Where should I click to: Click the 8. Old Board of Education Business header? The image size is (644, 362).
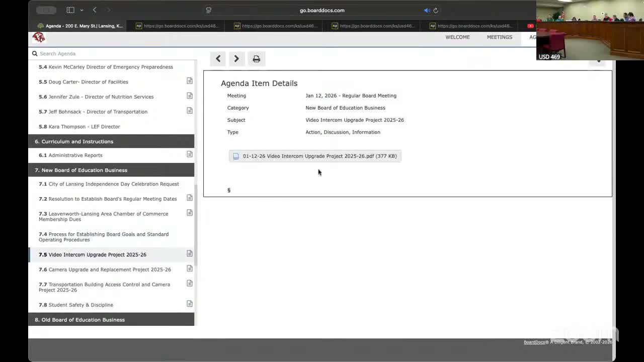111,320
